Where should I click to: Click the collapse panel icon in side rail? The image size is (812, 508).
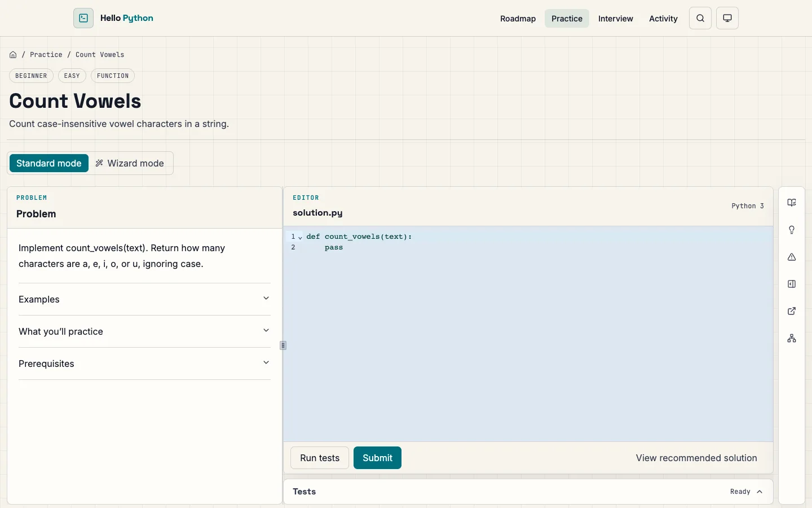pyautogui.click(x=792, y=284)
